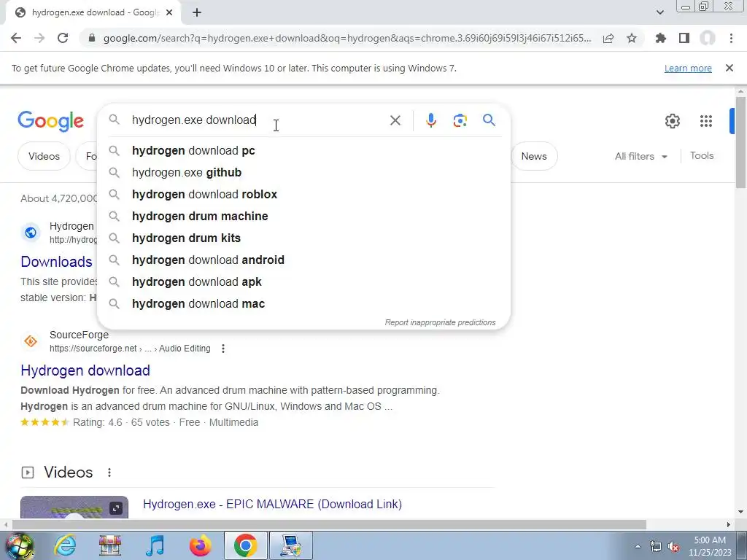This screenshot has width=747, height=560.
Task: Open the Hydrogen download SourceForge result
Action: click(x=85, y=370)
